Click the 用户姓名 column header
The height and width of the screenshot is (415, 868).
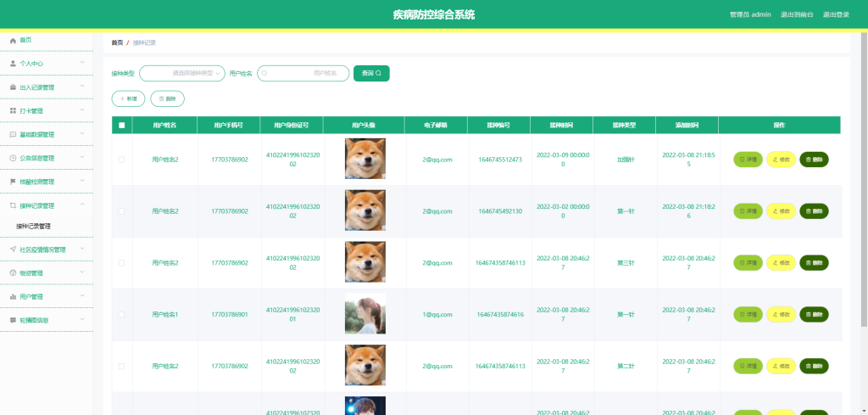[x=164, y=126]
